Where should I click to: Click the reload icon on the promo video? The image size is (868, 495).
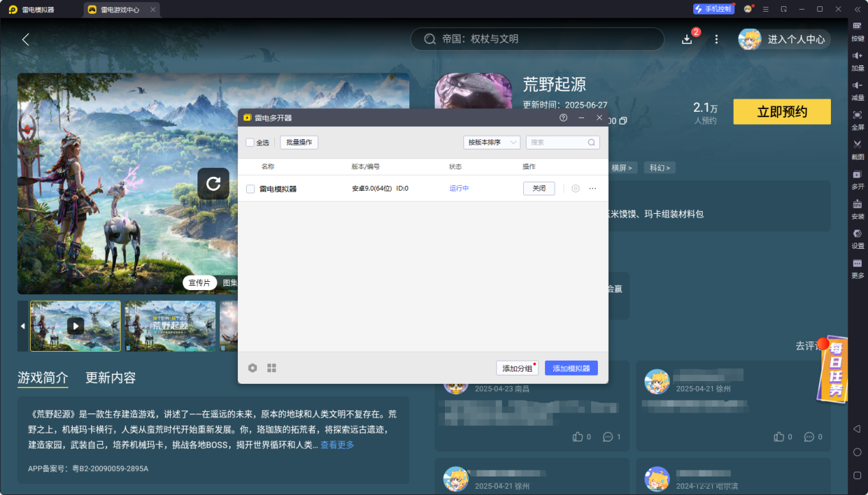(213, 183)
